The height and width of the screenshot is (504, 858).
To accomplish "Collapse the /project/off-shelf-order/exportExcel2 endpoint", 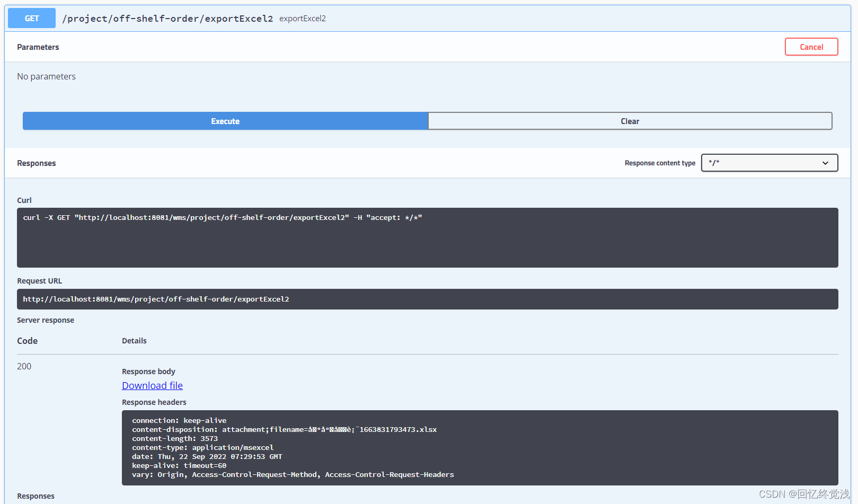I will coord(167,18).
